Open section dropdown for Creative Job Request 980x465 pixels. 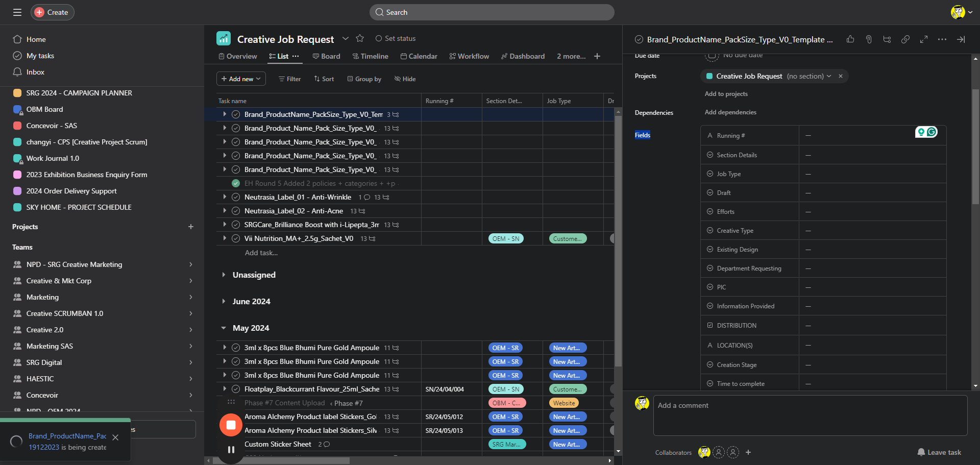tap(829, 76)
